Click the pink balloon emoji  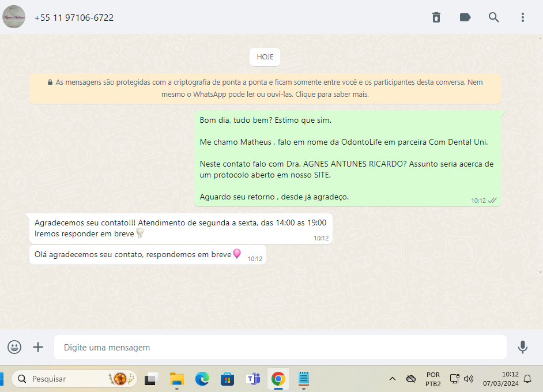237,254
